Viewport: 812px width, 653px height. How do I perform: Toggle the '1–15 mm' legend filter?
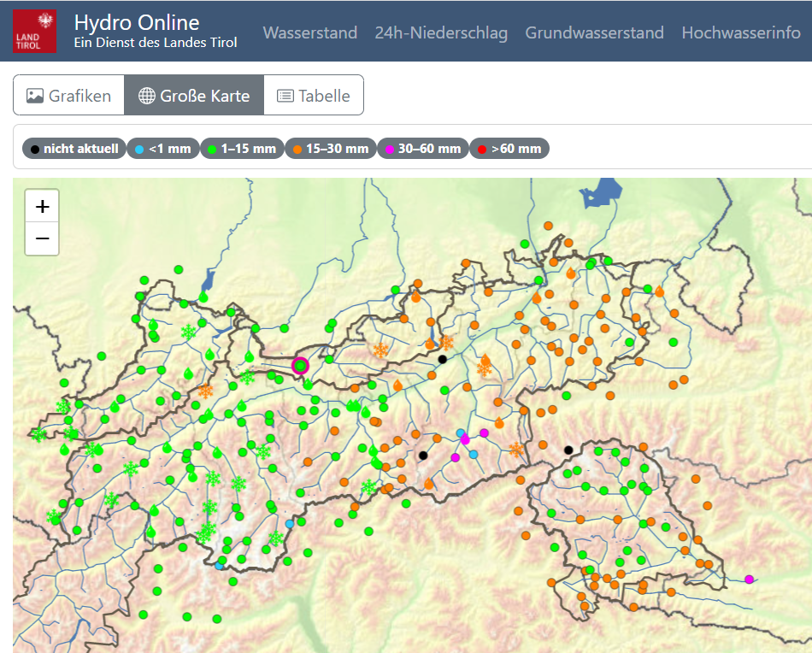(x=242, y=149)
